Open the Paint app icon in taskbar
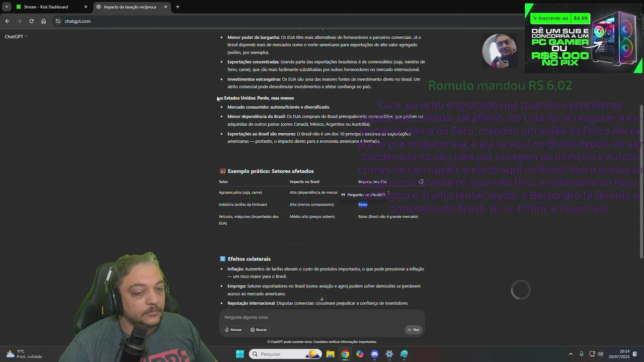This screenshot has height=362, width=644. click(404, 354)
